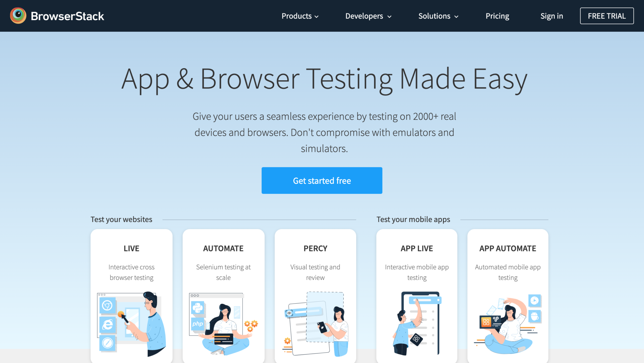Image resolution: width=644 pixels, height=363 pixels.
Task: Expand the Developers dropdown menu
Action: click(x=368, y=15)
